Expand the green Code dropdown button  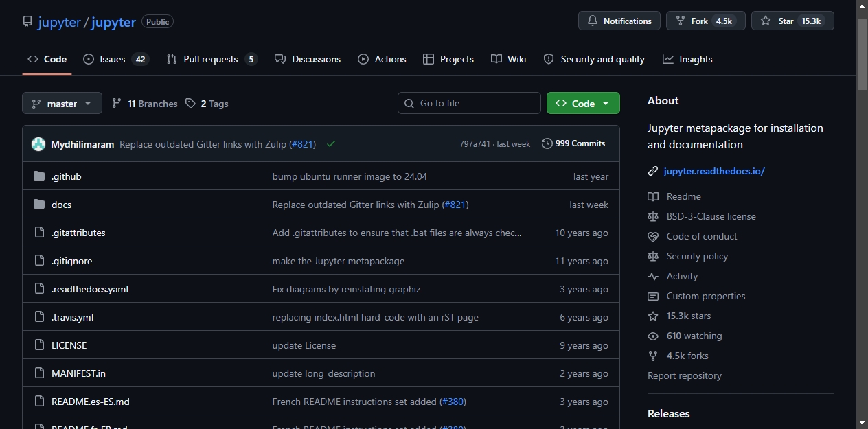(x=583, y=103)
